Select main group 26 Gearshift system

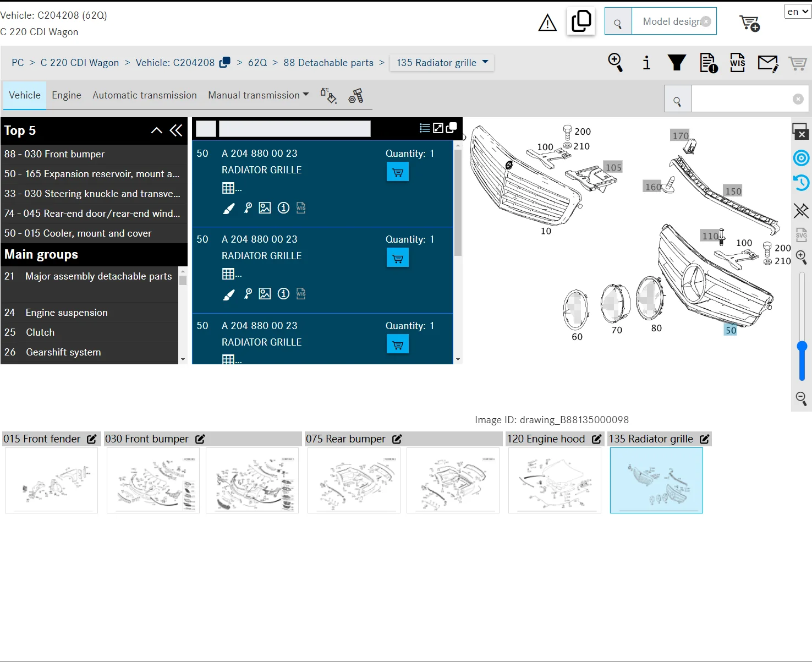click(90, 352)
